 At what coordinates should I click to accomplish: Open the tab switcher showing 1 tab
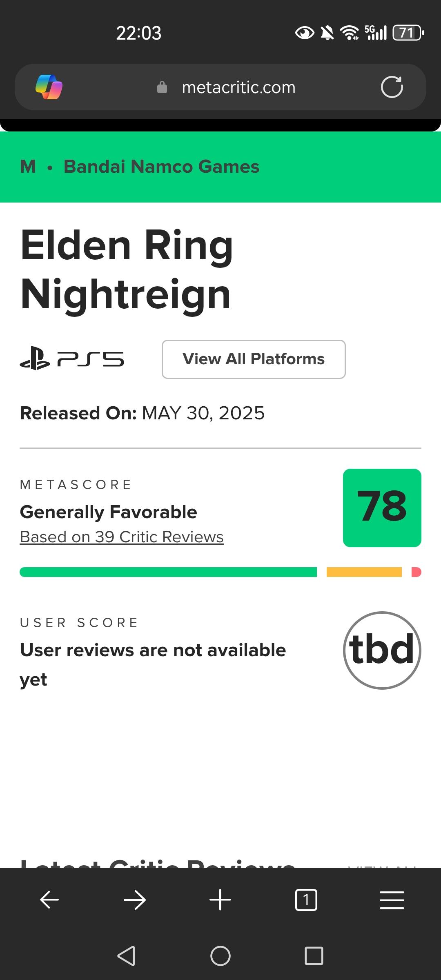[306, 900]
